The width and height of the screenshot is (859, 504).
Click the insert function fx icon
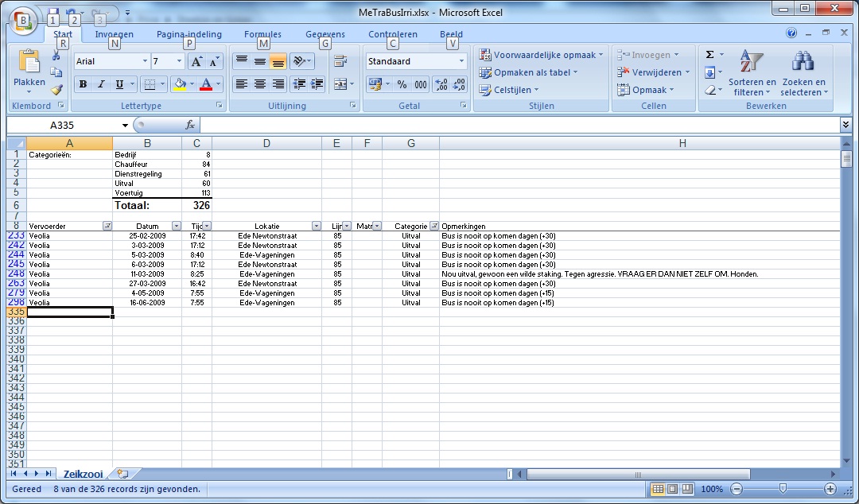(x=189, y=125)
